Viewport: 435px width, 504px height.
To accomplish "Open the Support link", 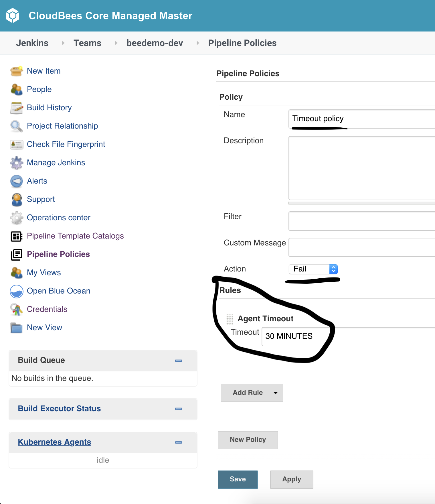I will [41, 199].
